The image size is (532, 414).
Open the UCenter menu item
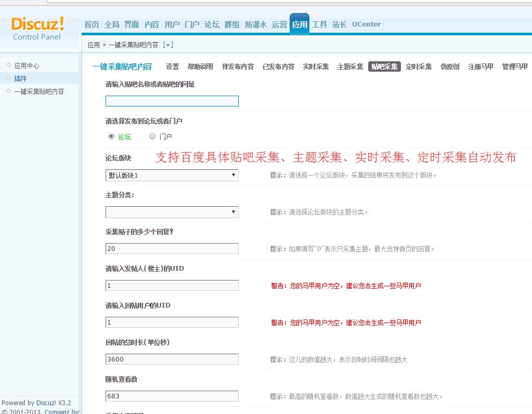coord(366,24)
